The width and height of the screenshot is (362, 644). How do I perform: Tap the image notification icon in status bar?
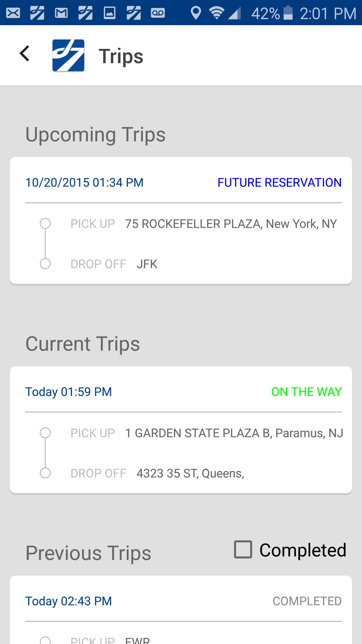pos(110,13)
